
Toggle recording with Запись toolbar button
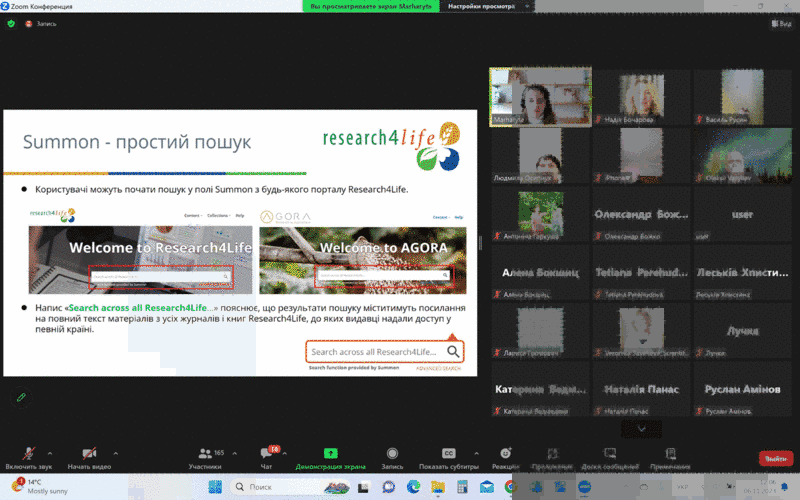[x=392, y=458]
